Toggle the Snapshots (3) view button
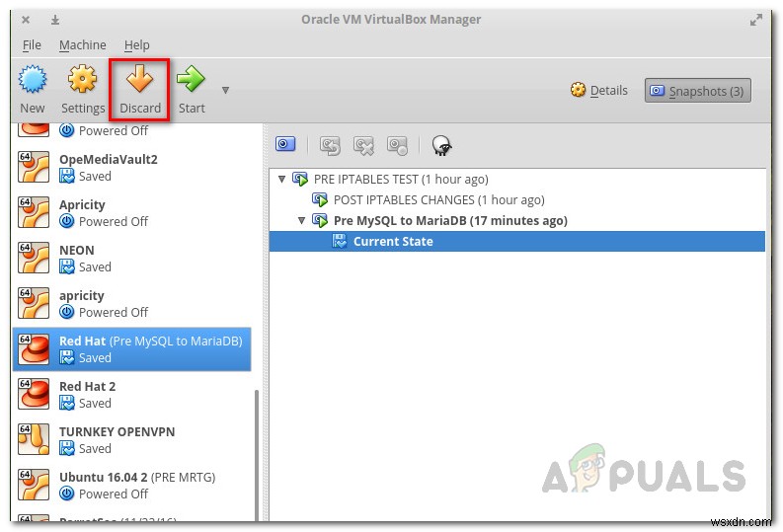The width and height of the screenshot is (783, 532). point(698,91)
